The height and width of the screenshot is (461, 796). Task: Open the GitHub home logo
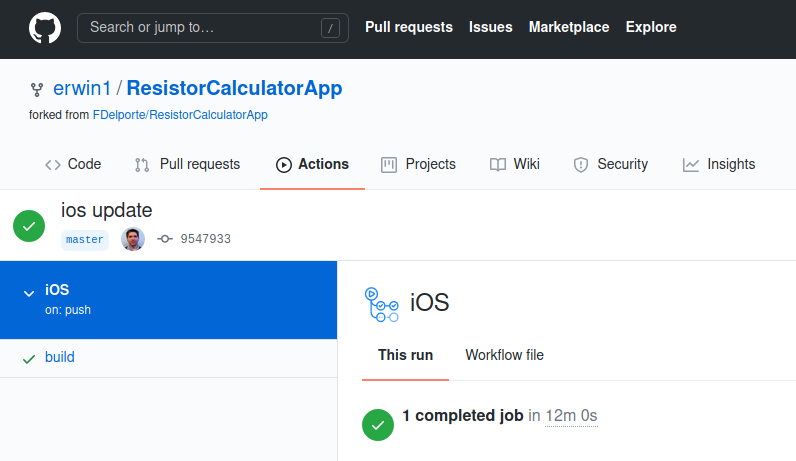(45, 27)
